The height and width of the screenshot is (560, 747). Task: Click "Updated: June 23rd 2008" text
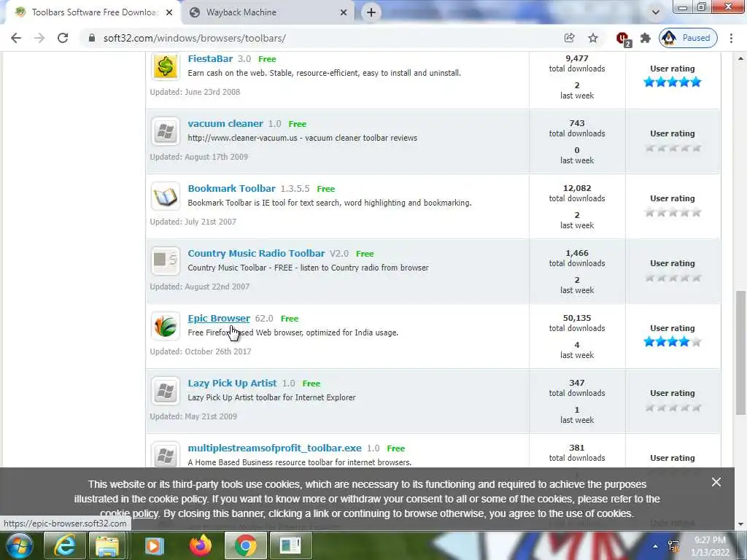point(195,92)
